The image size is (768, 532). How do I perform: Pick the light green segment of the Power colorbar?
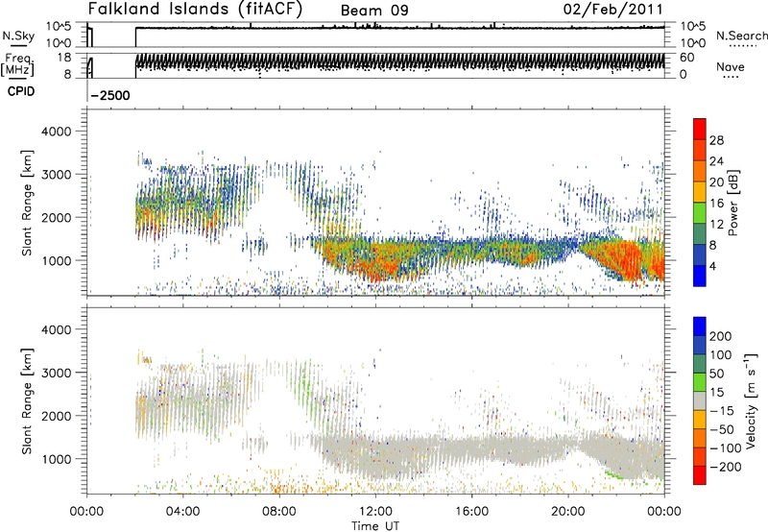click(x=700, y=213)
